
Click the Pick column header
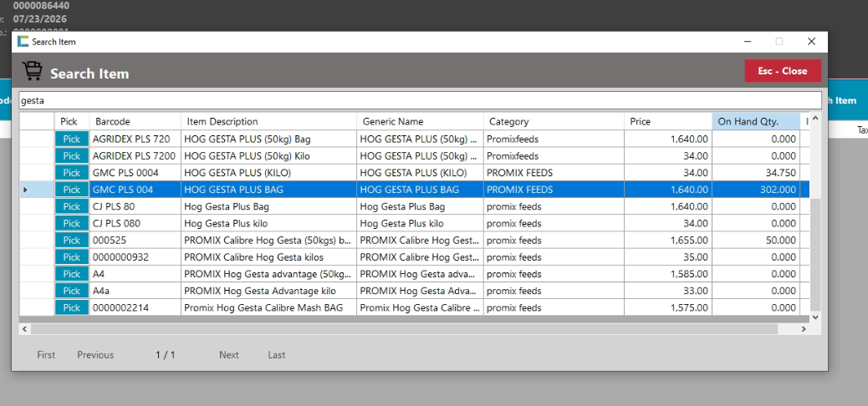[72, 122]
